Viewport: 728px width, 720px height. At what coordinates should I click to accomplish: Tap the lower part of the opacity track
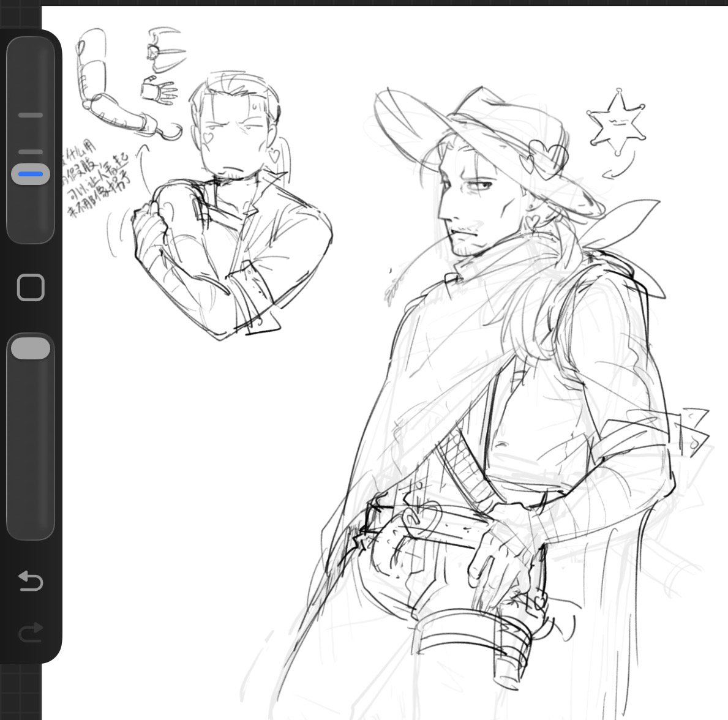point(31,450)
